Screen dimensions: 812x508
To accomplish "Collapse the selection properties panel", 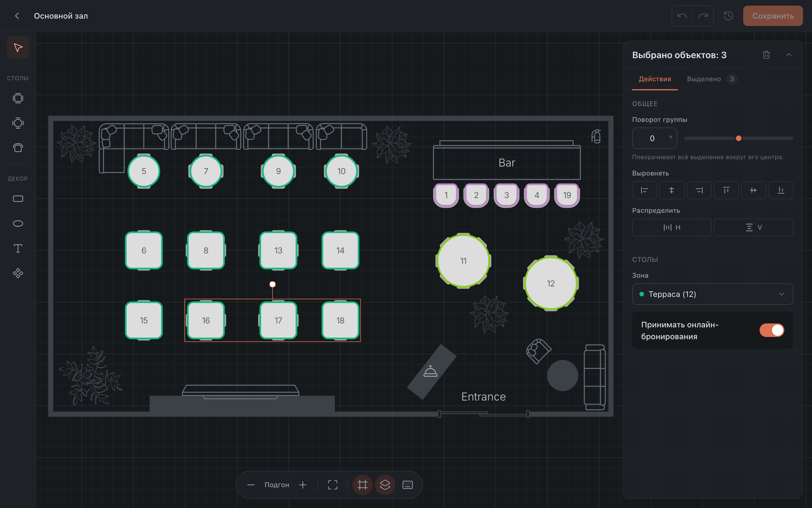I will tap(789, 55).
